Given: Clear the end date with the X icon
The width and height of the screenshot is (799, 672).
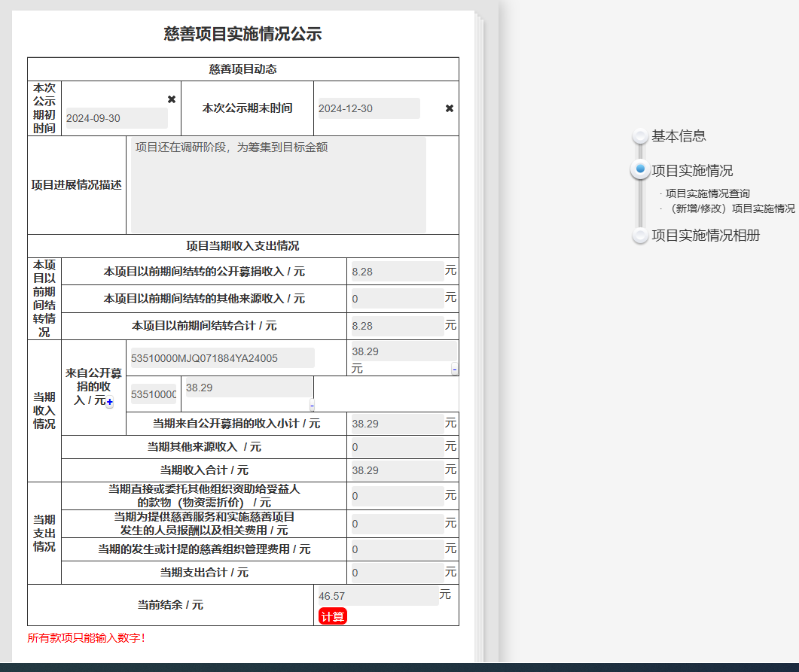Looking at the screenshot, I should coord(450,108).
